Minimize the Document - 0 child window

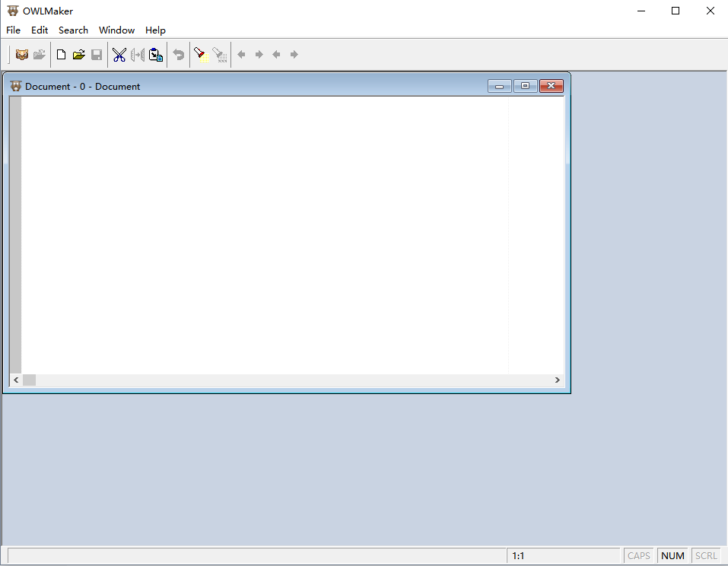pyautogui.click(x=500, y=86)
